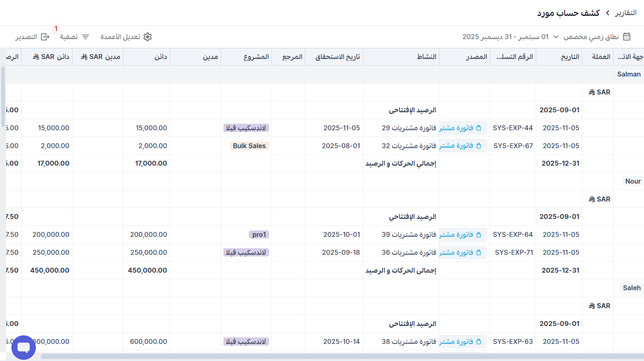Click فاتورة مشتريات 39 activity cell

[409, 234]
